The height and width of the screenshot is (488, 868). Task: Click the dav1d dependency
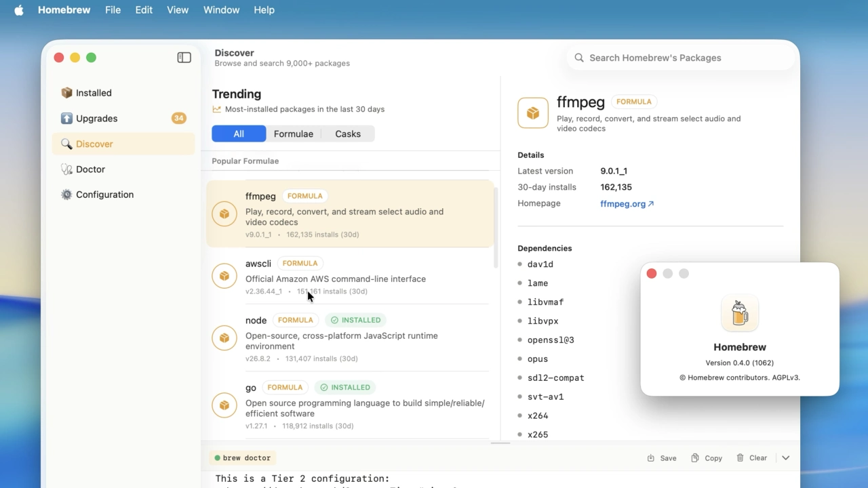(x=540, y=264)
